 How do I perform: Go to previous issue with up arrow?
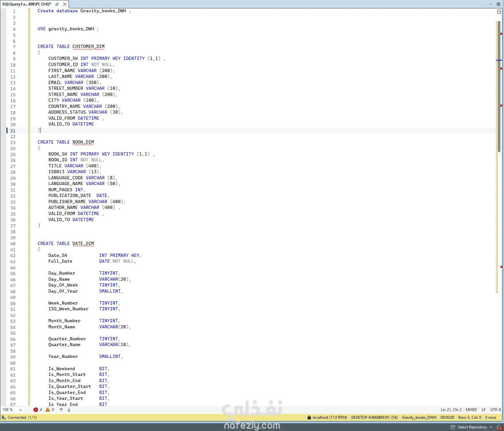[x=61, y=410]
